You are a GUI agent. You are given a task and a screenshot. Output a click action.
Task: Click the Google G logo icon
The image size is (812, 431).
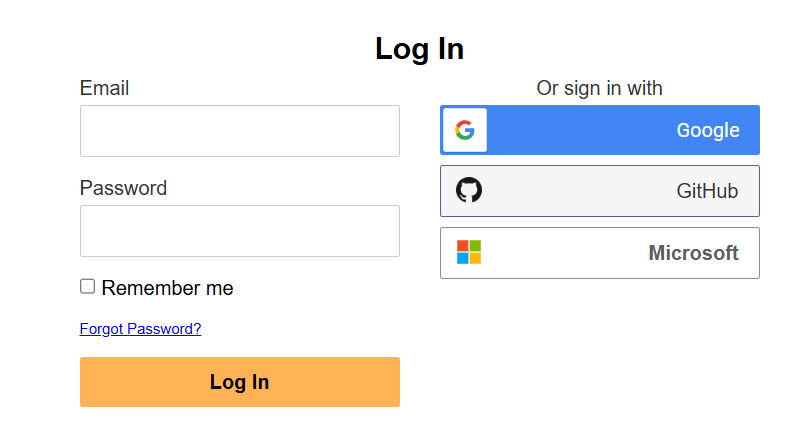click(465, 130)
